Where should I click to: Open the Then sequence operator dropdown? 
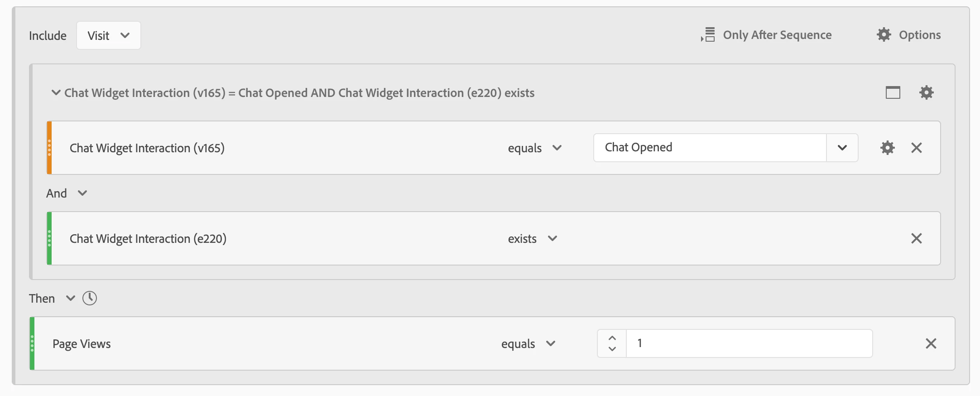(x=70, y=298)
